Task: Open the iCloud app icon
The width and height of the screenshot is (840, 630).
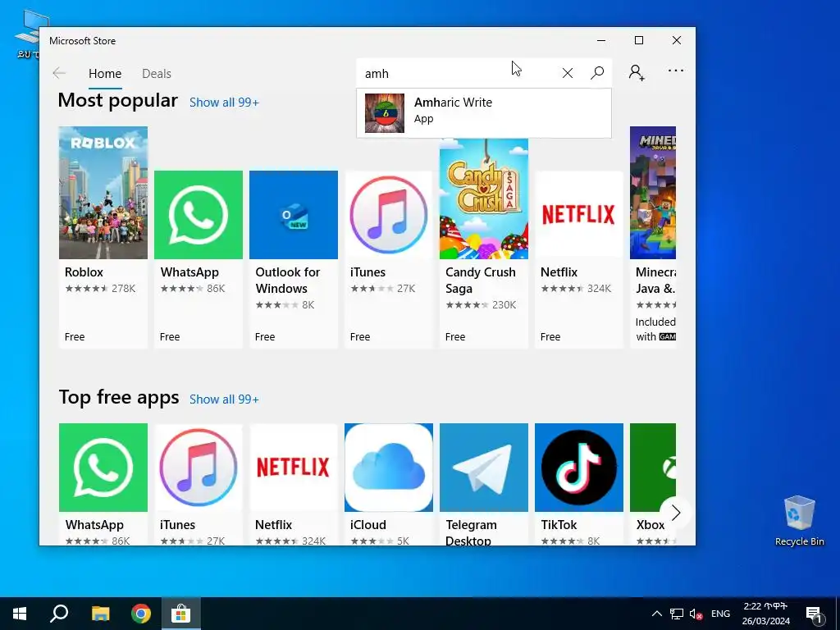Action: (388, 468)
